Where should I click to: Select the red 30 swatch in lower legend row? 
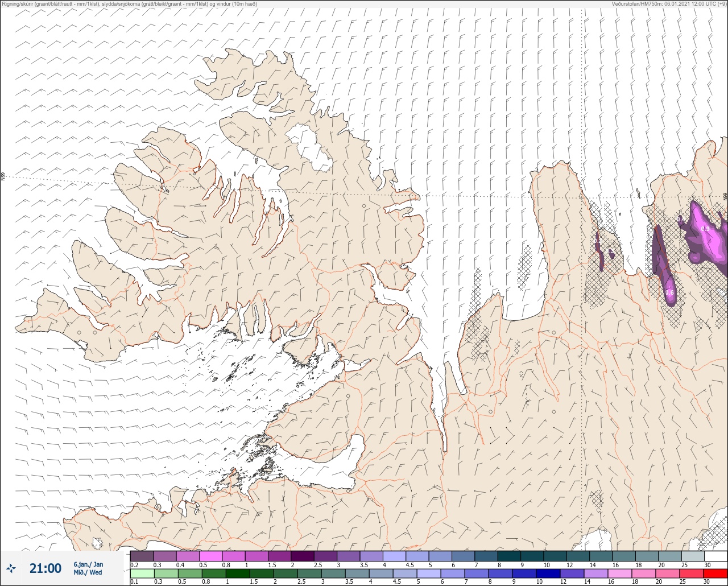pyautogui.click(x=715, y=573)
